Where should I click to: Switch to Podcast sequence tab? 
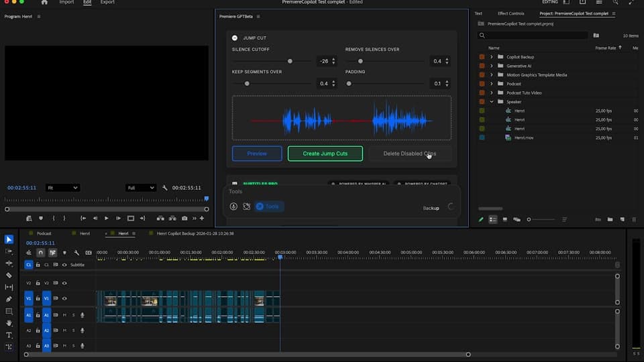click(44, 233)
